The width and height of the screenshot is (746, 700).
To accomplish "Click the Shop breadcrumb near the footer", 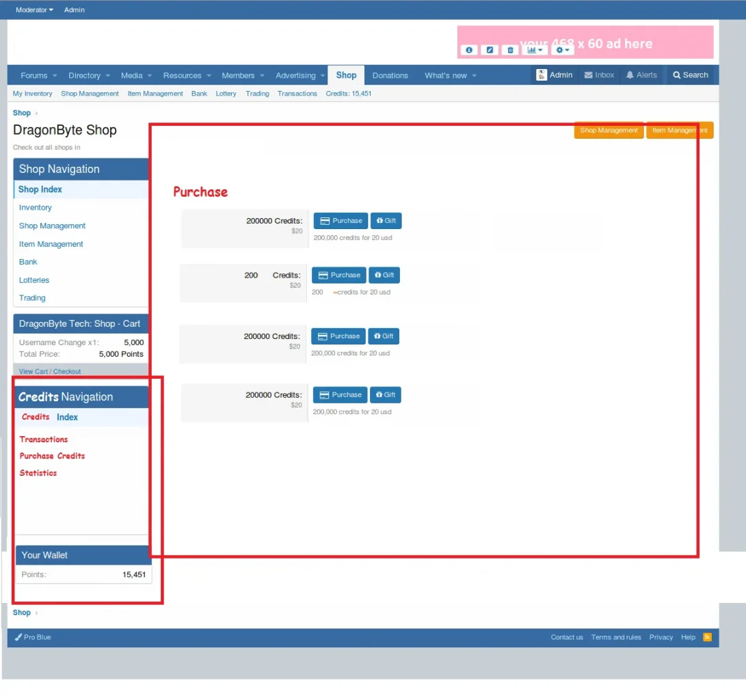I will click(21, 612).
